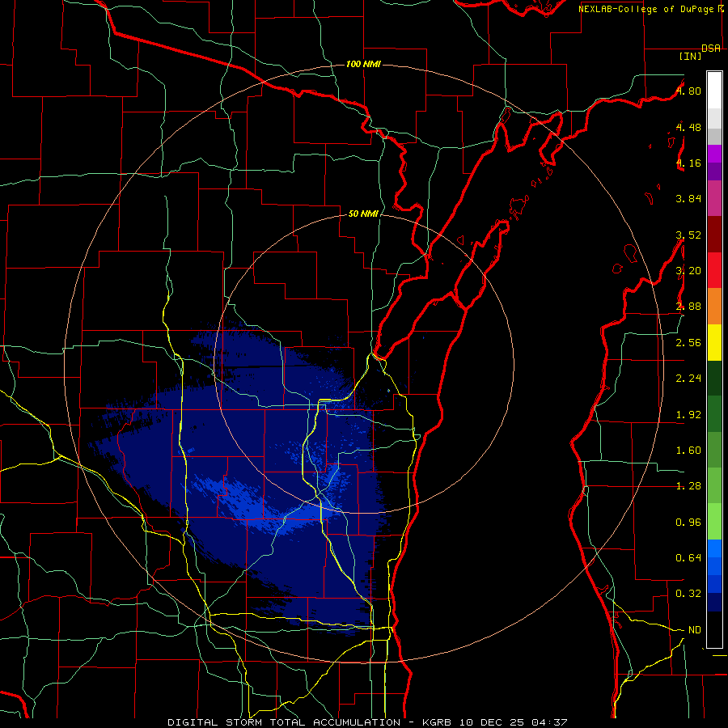This screenshot has width=728, height=728.
Task: Select the bright magenta legend swatch
Action: 714,154
